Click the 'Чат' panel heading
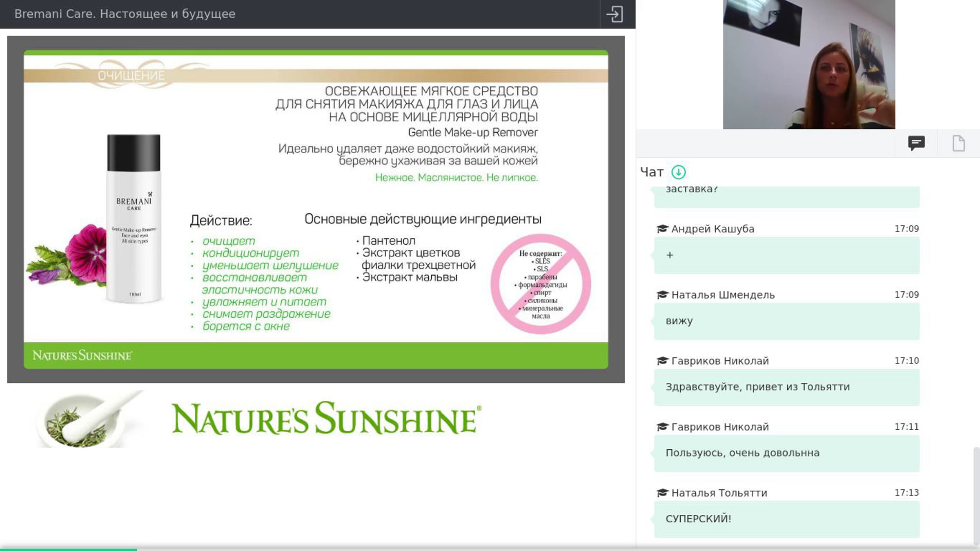Image resolution: width=980 pixels, height=551 pixels. tap(652, 172)
